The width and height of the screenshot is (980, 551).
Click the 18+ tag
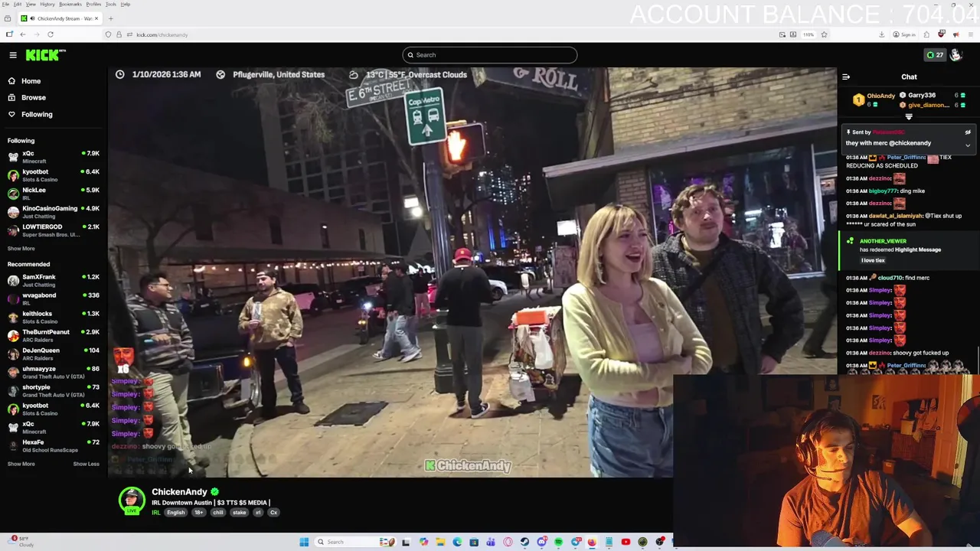tap(198, 513)
